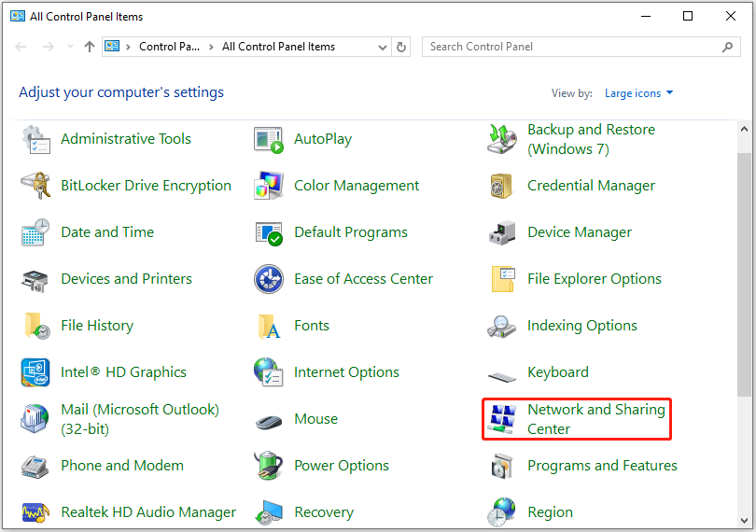Open Color Management icon
The height and width of the screenshot is (532, 756).
pos(269,185)
